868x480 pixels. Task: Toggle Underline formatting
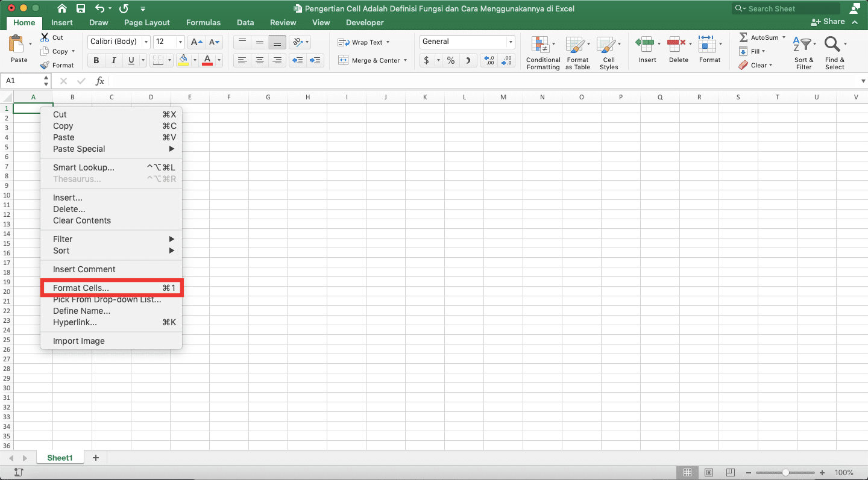tap(131, 60)
